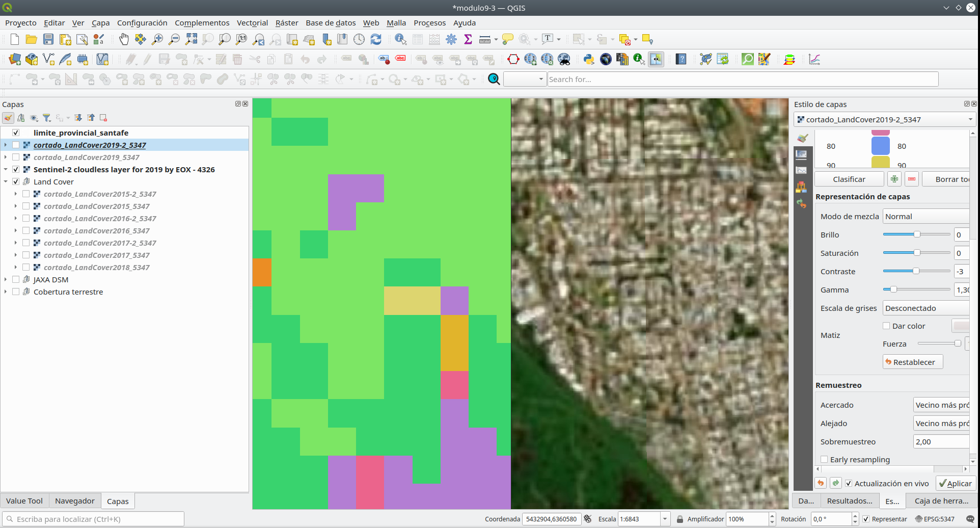Select the Pan Map hand tool
This screenshot has height=528, width=980.
[x=124, y=39]
